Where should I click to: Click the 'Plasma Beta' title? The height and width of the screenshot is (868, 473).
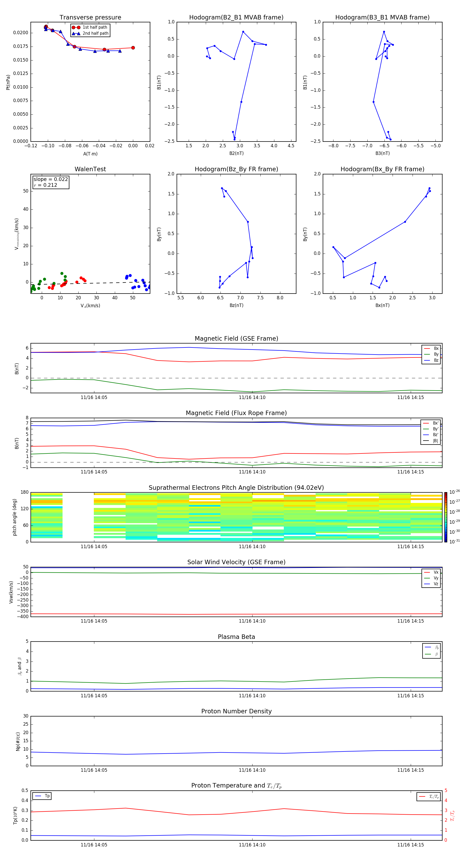point(236,637)
